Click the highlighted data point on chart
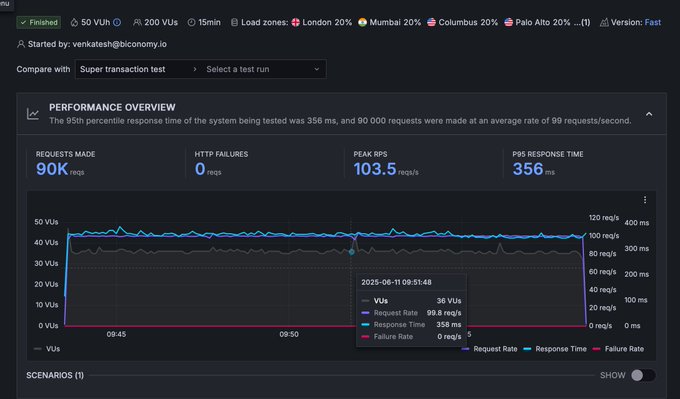The image size is (680, 399). [352, 252]
